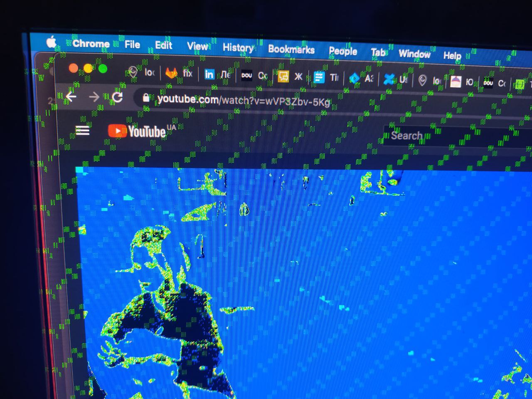Open the Apple menu
Image resolution: width=532 pixels, height=399 pixels.
tap(51, 42)
